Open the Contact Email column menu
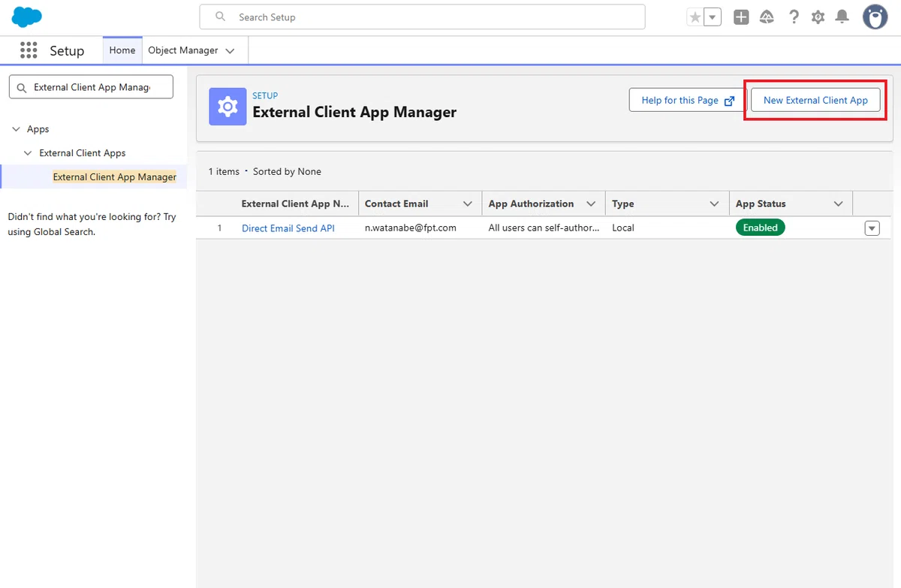This screenshot has height=588, width=901. point(468,204)
